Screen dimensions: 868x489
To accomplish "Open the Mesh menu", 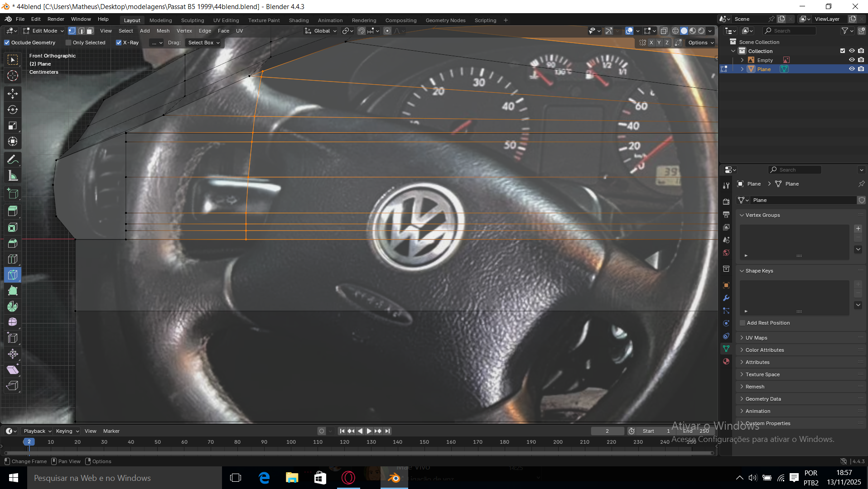I will pos(163,31).
